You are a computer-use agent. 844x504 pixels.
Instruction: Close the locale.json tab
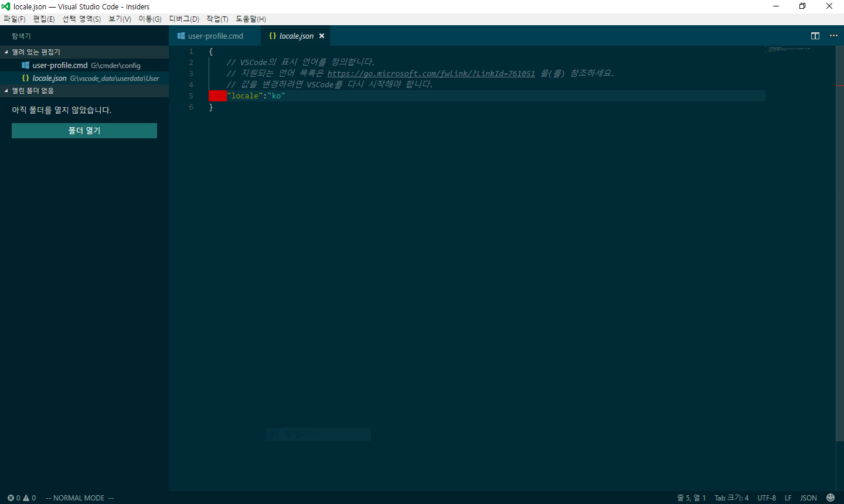tap(321, 35)
